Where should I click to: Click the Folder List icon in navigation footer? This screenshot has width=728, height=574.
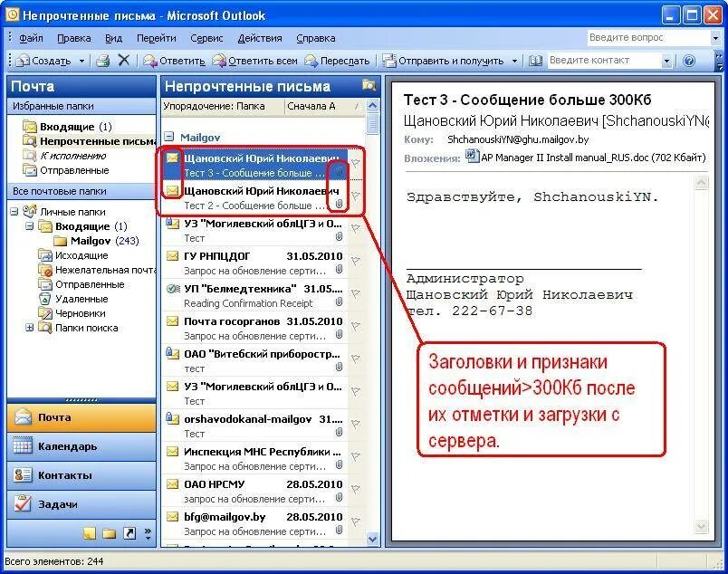point(109,533)
